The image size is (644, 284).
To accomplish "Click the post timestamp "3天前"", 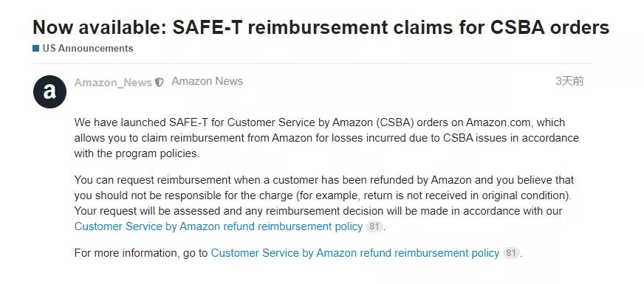I will [569, 81].
